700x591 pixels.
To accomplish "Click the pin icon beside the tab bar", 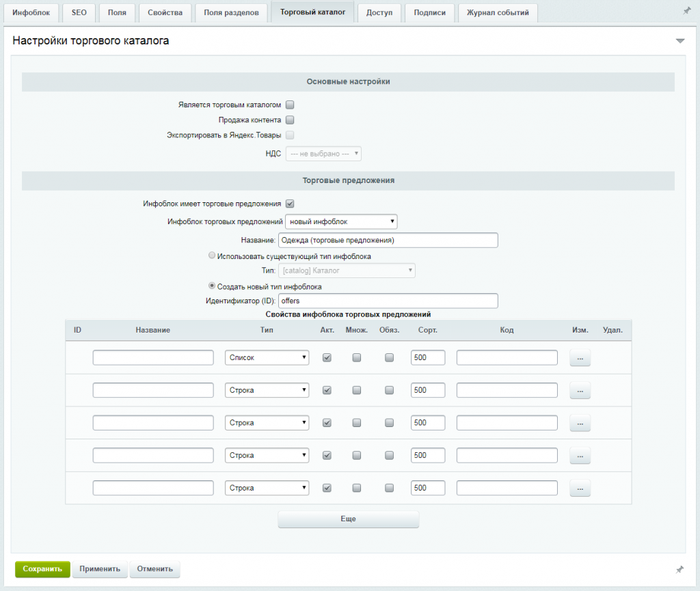I will point(686,11).
